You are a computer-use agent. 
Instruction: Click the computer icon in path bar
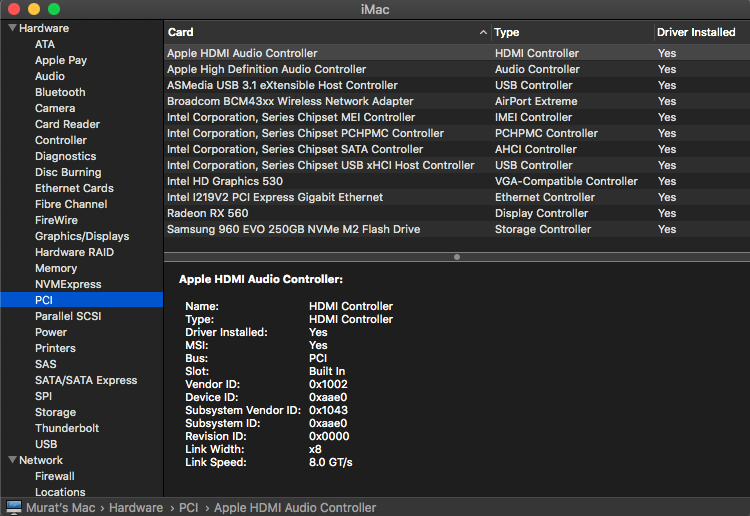pyautogui.click(x=13, y=507)
